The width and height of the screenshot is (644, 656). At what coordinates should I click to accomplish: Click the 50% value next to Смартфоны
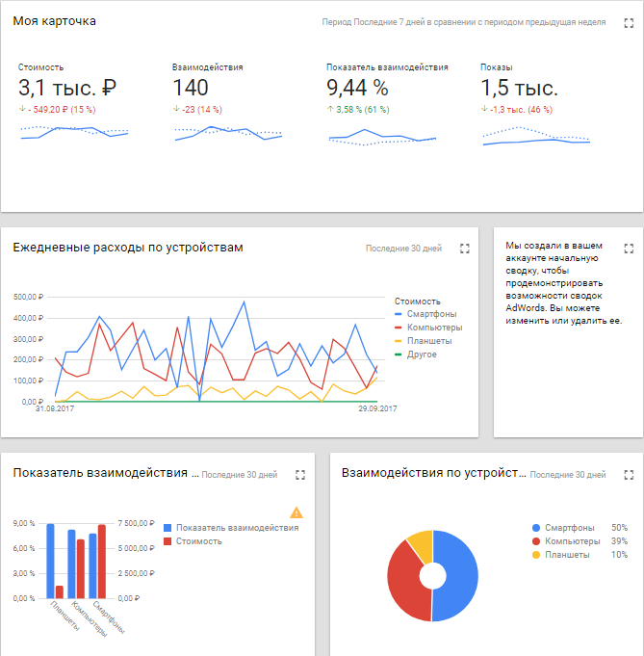(619, 528)
